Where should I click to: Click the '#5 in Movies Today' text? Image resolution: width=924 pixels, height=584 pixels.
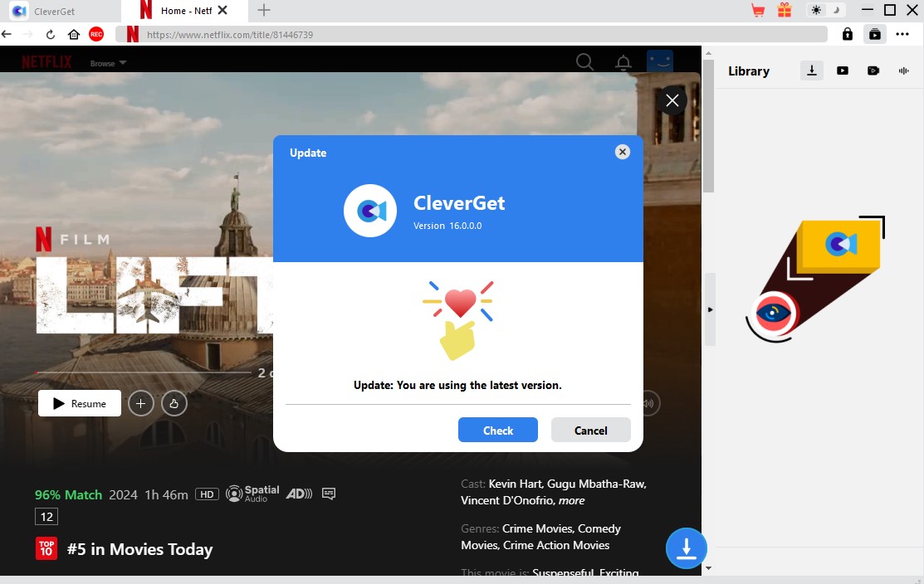click(139, 549)
